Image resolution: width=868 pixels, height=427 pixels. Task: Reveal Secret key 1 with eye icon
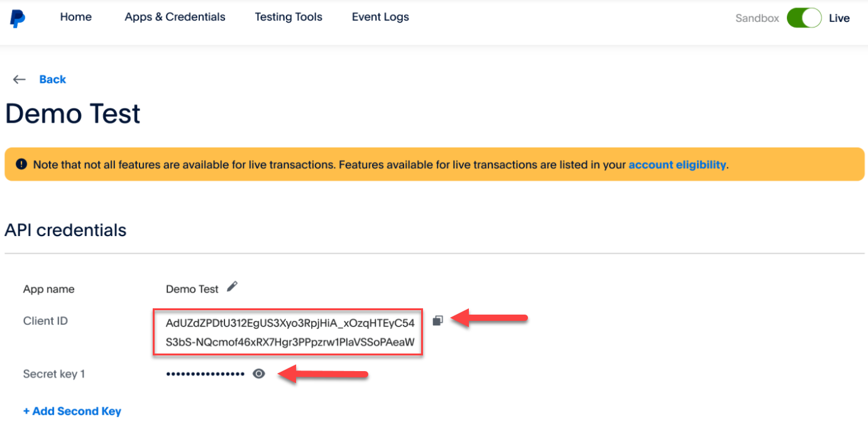click(x=258, y=374)
